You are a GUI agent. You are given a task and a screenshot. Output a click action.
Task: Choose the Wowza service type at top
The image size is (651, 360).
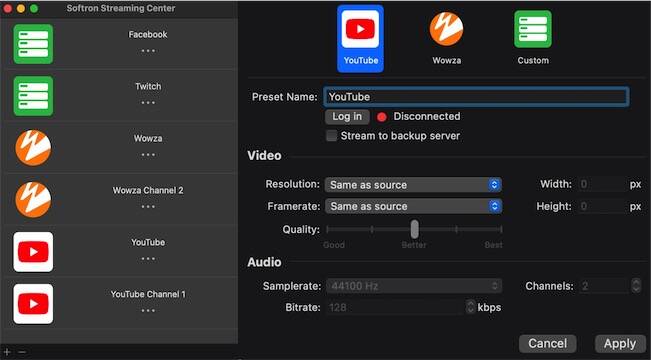pos(446,39)
